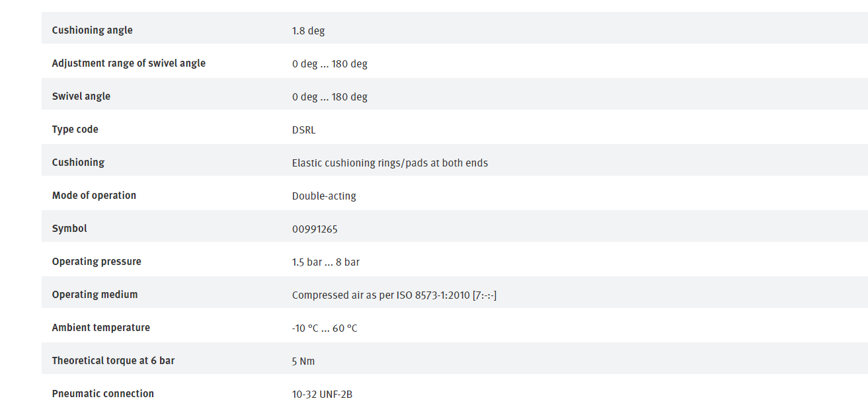Select the DSRL type code value

(304, 130)
